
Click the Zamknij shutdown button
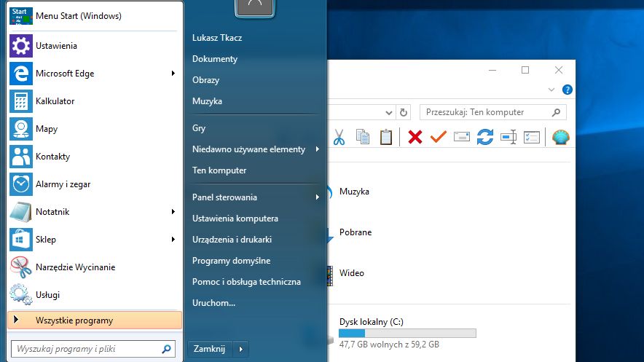(210, 349)
